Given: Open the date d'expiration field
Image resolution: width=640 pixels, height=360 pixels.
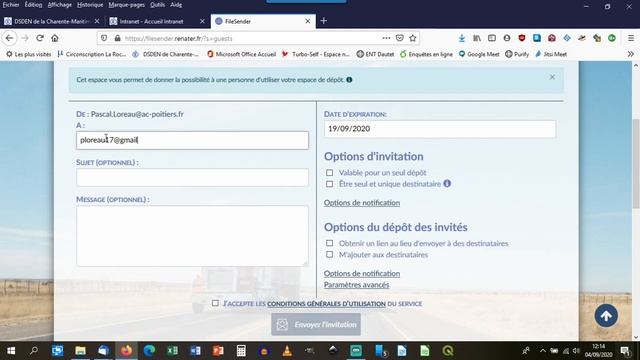Looking at the screenshot, I should 440,129.
